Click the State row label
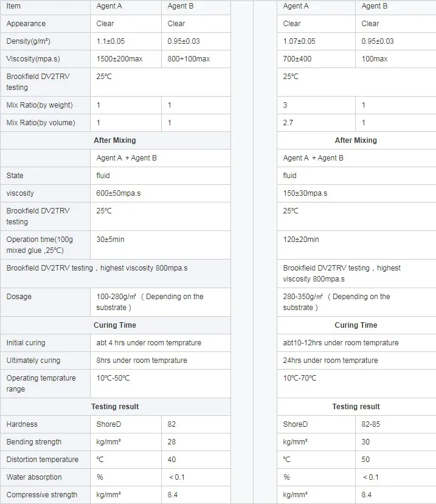The width and height of the screenshot is (436, 504). click(x=15, y=176)
